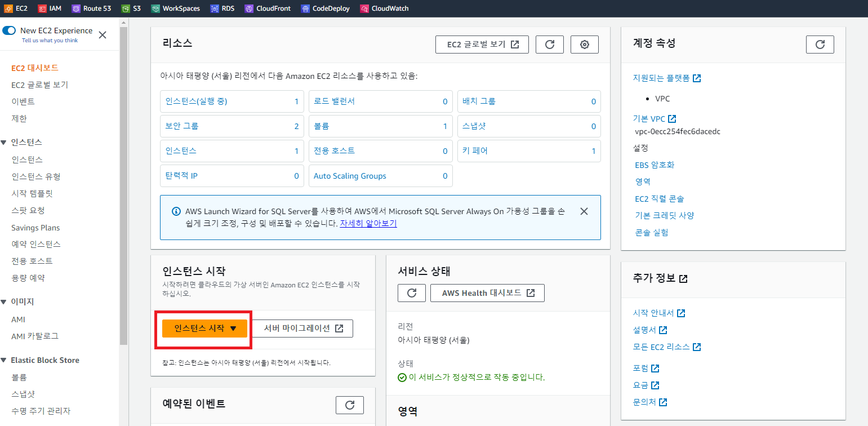
Task: Open the 인스턴스(실행 중) resource tile
Action: pos(232,101)
